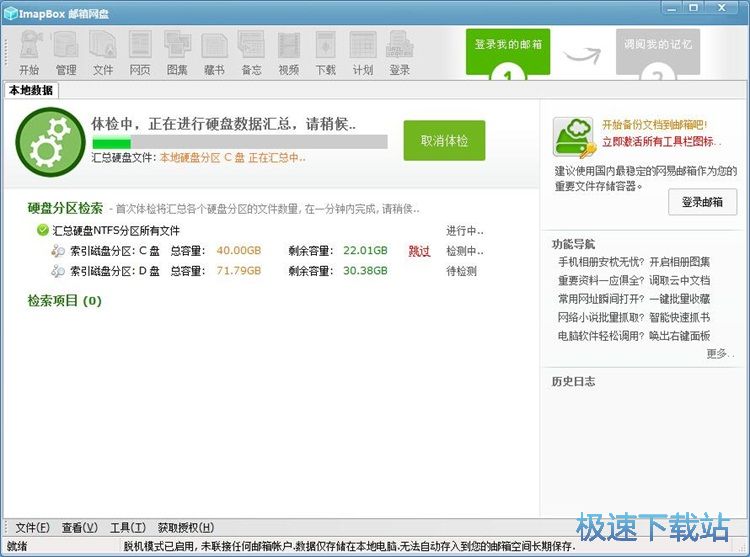Click the 图集 (Photo album) toolbar icon
This screenshot has width=750, height=557.
177,52
